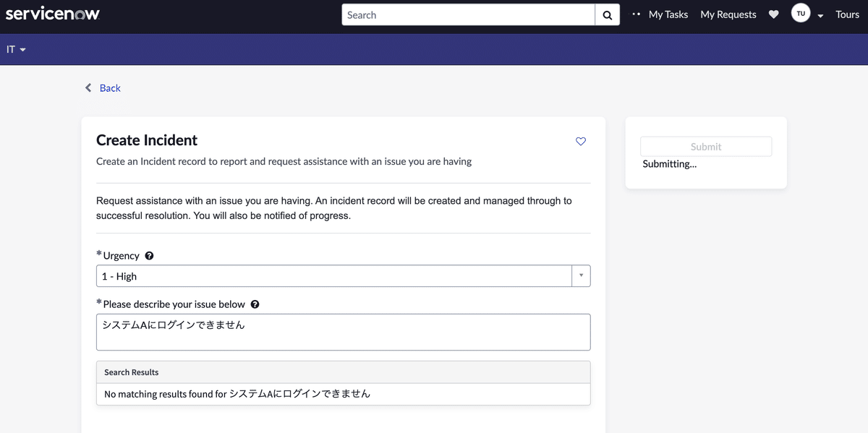Click into the issue description text area
Image resolution: width=868 pixels, height=433 pixels.
[344, 332]
